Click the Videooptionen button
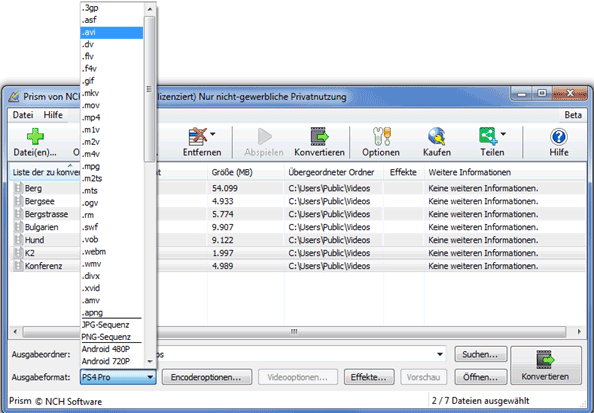The image size is (594, 413). 297,377
